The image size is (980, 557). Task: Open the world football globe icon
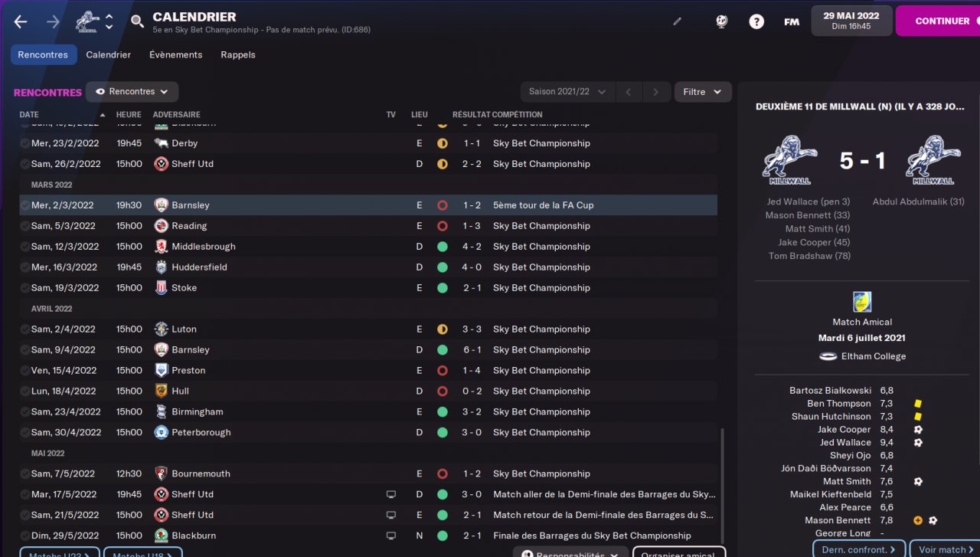point(721,21)
